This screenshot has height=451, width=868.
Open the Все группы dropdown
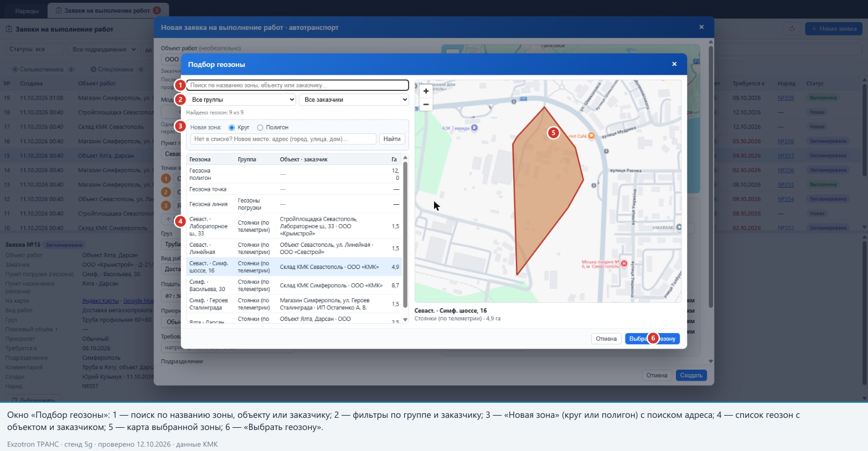(x=242, y=100)
